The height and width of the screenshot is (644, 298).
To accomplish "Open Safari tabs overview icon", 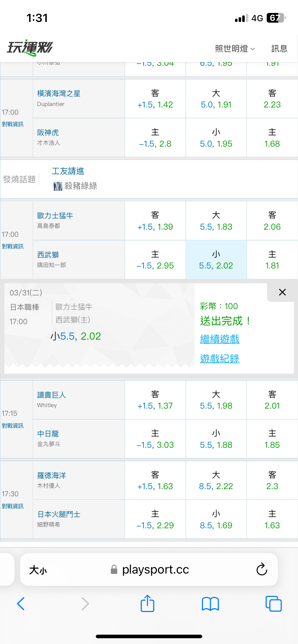I will click(x=273, y=604).
